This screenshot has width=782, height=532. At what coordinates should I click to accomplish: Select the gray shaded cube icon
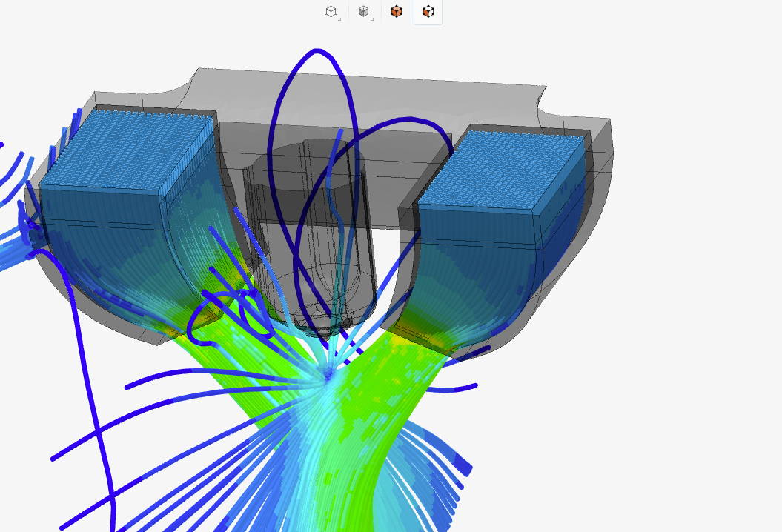click(363, 11)
